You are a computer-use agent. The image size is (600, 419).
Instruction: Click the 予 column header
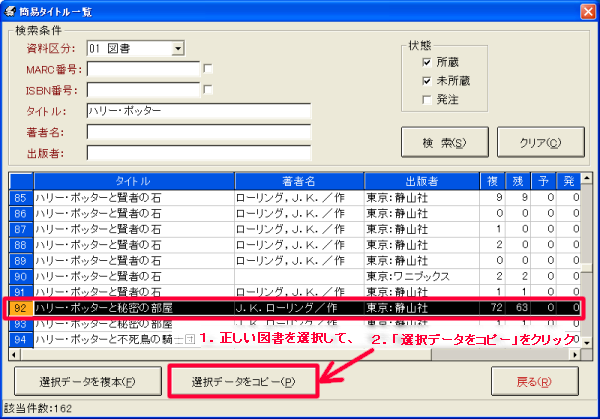pos(544,181)
